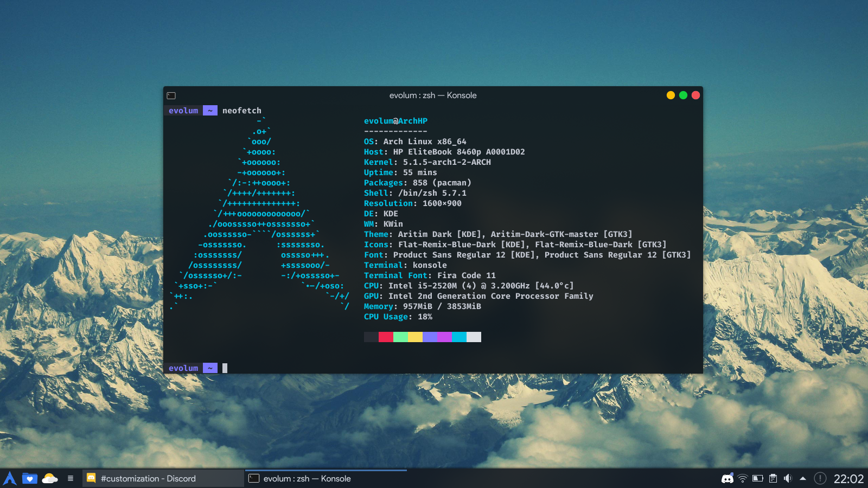Open the clipboard tray icon
The width and height of the screenshot is (868, 488).
(x=773, y=478)
